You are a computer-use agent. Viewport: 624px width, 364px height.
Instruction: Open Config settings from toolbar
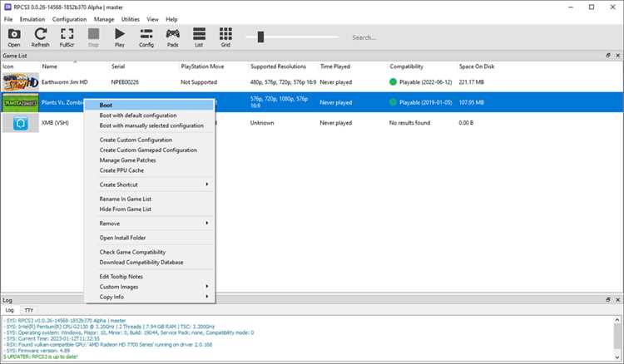pyautogui.click(x=146, y=37)
